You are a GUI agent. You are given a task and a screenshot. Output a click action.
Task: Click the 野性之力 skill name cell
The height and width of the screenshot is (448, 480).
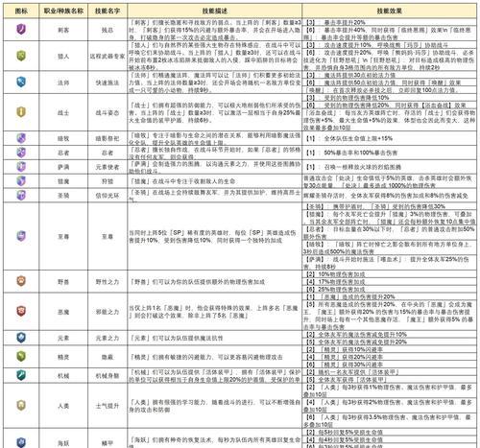point(108,282)
